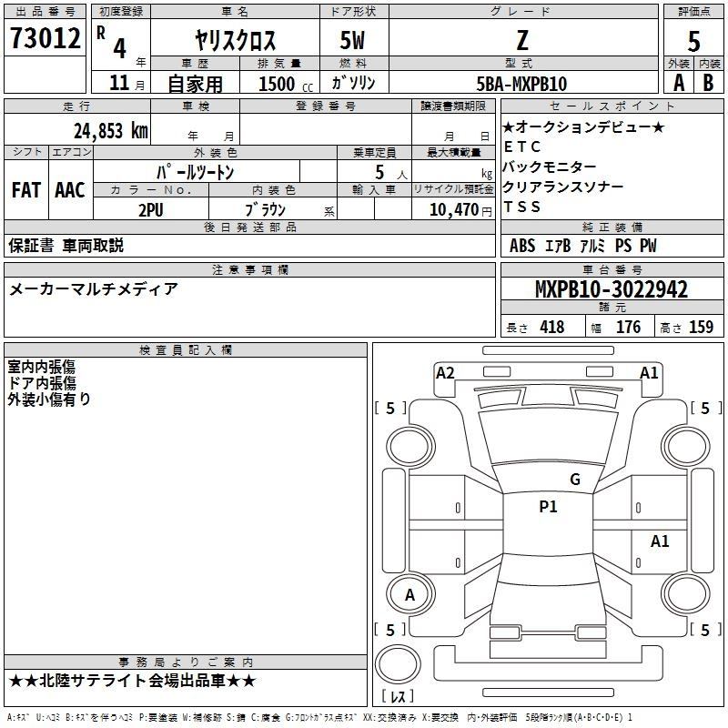
Task: Click the A2 damage mark on the car diagram
Action: pyautogui.click(x=445, y=372)
